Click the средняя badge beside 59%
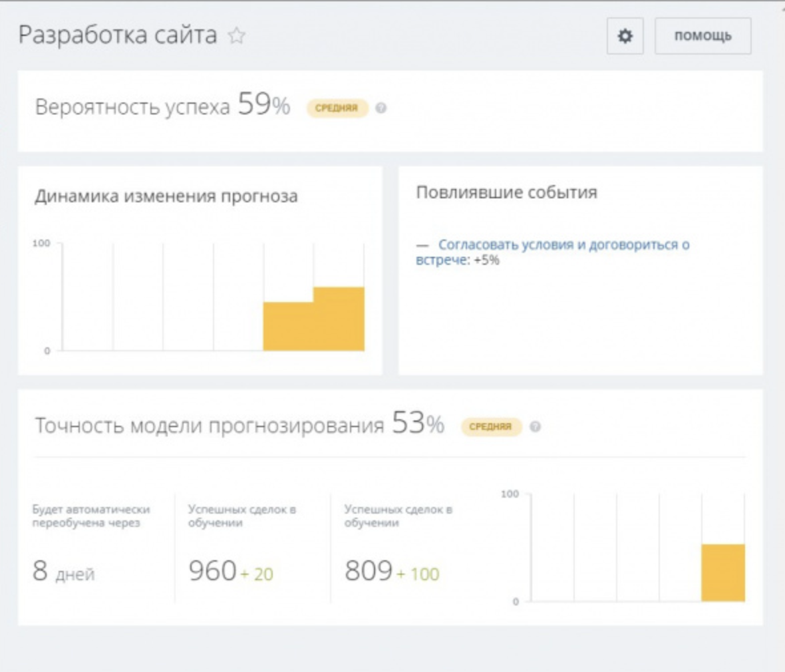Screen dimensions: 785x672 (x=337, y=108)
